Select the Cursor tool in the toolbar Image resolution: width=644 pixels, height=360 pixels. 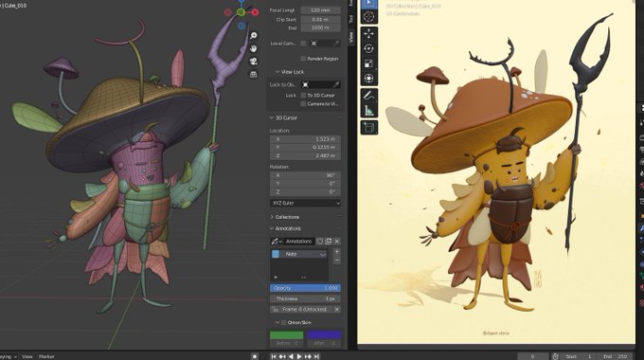click(x=368, y=17)
